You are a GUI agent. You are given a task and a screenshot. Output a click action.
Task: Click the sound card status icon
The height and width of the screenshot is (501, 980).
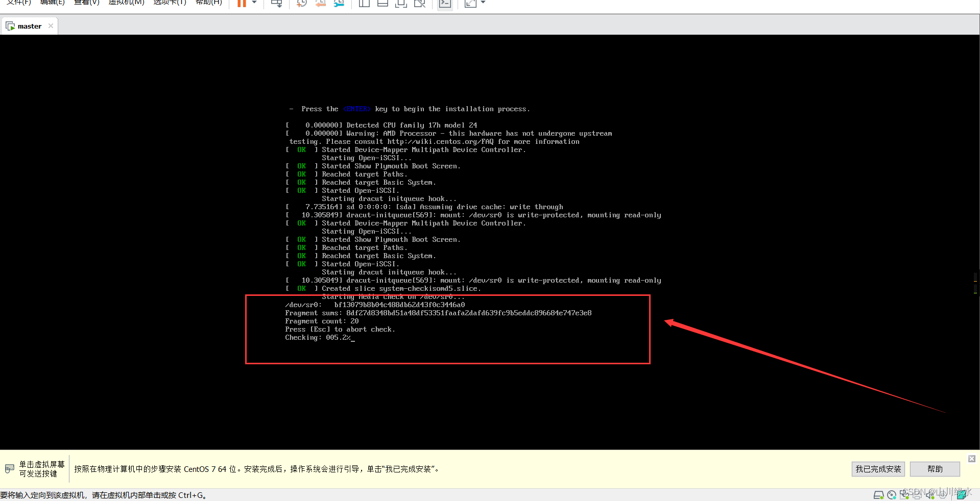click(x=930, y=495)
